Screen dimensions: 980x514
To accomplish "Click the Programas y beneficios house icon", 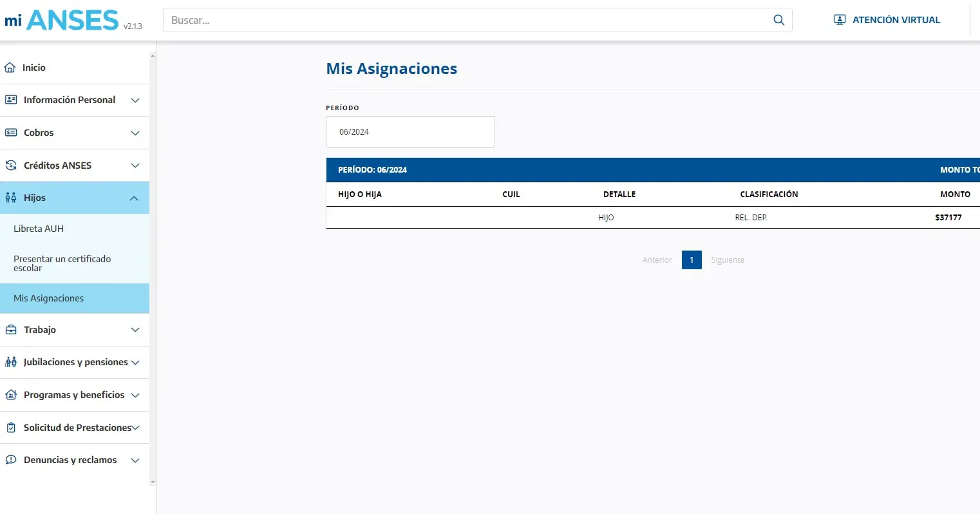I will click(x=11, y=395).
